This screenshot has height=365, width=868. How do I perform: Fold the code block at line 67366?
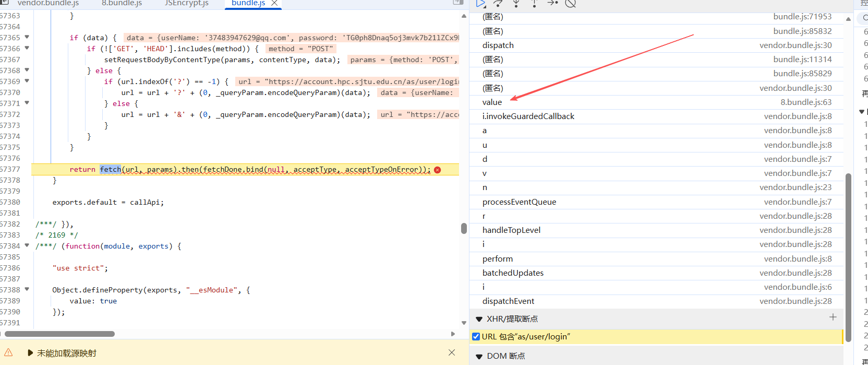(27, 48)
